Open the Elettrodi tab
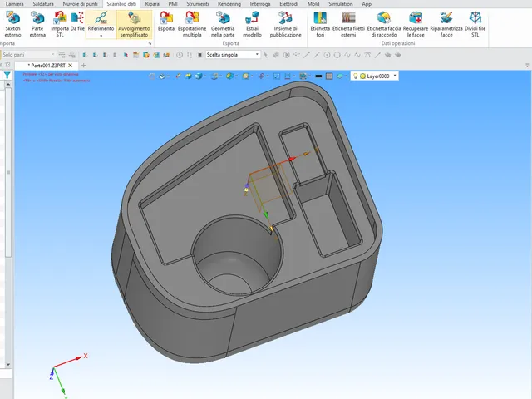 [x=289, y=4]
